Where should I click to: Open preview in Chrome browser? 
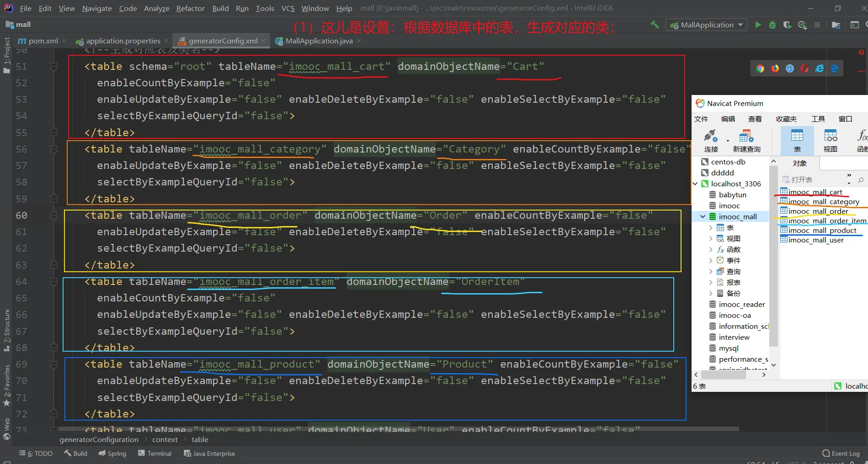760,69
